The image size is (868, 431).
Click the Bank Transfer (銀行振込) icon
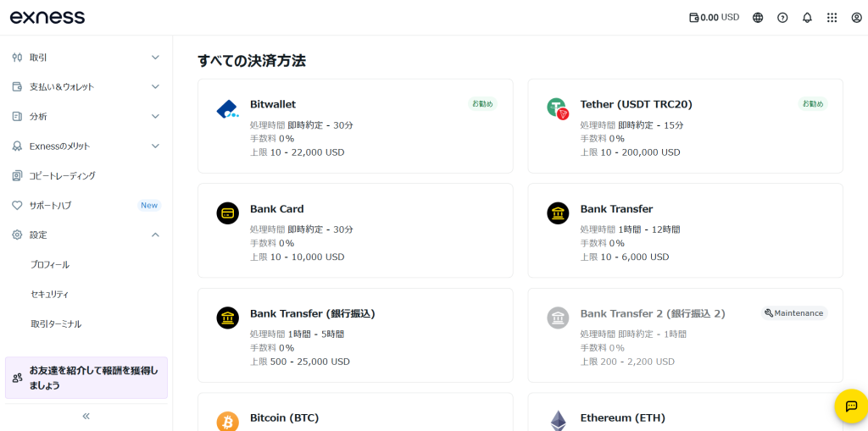click(x=227, y=318)
